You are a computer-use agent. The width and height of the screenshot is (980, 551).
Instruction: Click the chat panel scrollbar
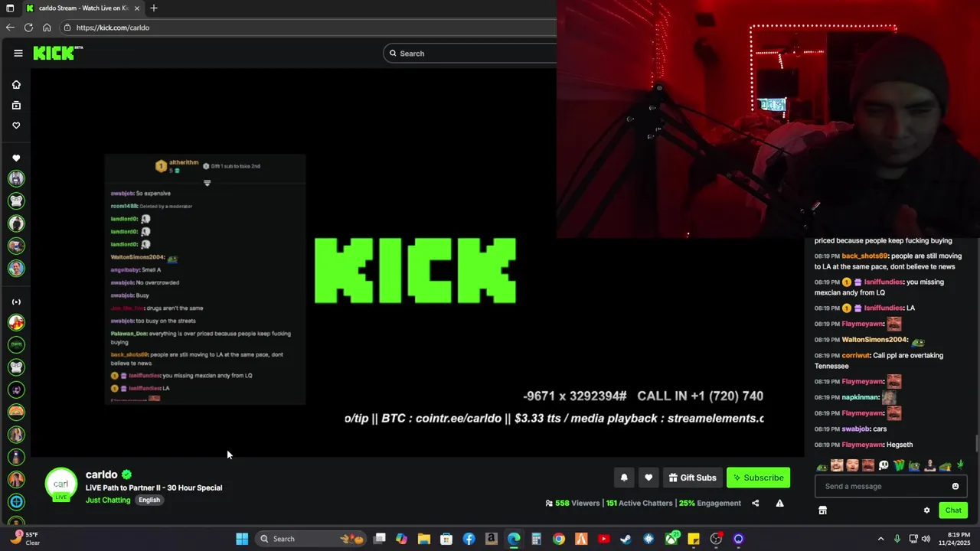976,444
